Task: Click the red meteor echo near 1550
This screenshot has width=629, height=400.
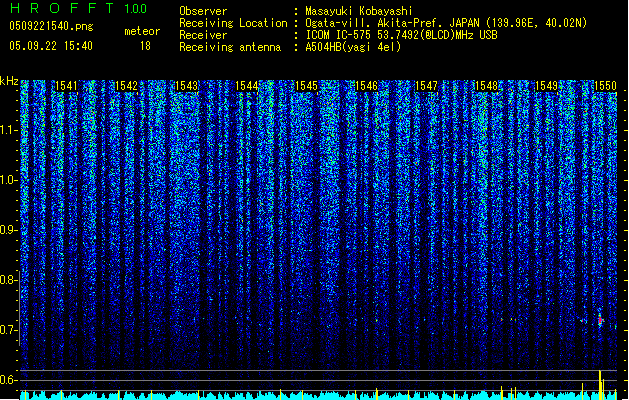Action: [600, 320]
